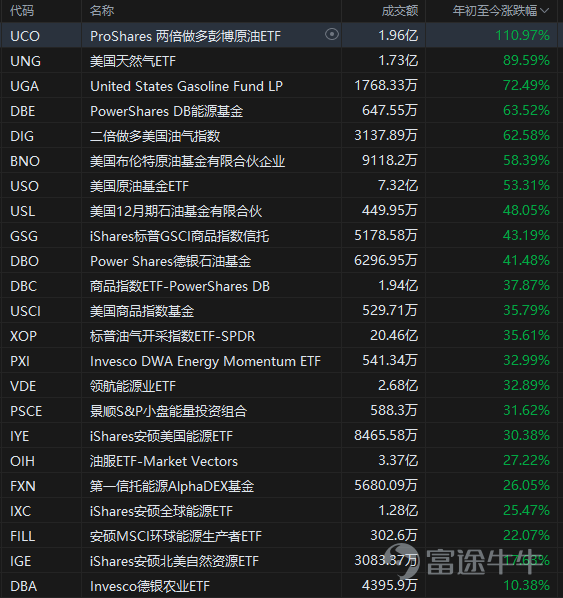This screenshot has height=598, width=563.
Task: Click the 1768.33万 turnover cell
Action: [386, 85]
